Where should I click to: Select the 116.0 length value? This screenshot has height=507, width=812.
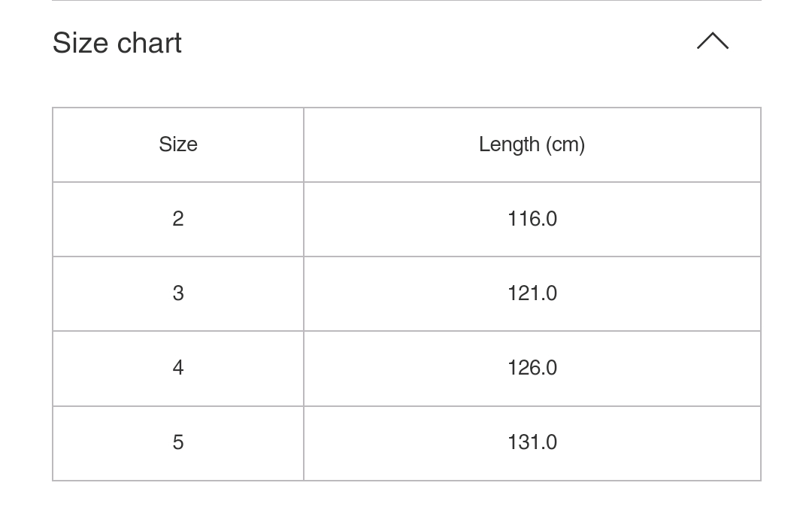pyautogui.click(x=532, y=219)
